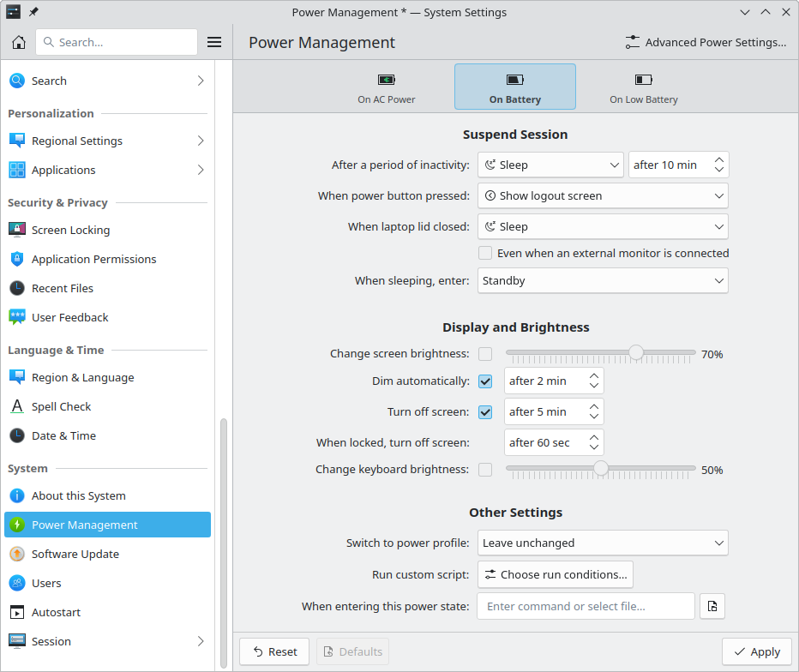Toggle the Change screen brightness checkbox
Viewport: 799px width, 672px height.
(485, 353)
